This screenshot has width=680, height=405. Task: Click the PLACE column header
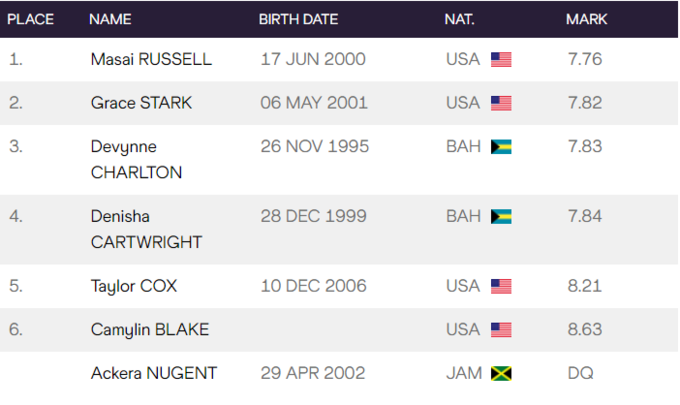click(x=31, y=19)
